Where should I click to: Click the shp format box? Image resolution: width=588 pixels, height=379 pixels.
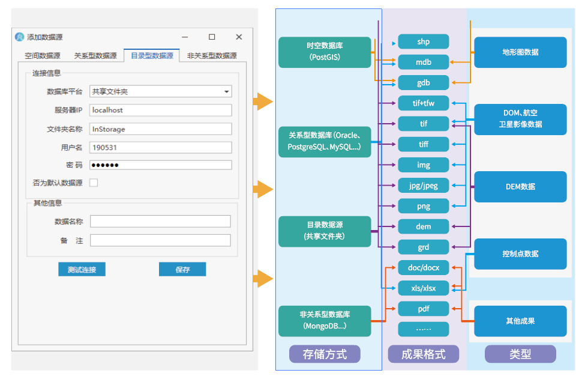(x=424, y=42)
